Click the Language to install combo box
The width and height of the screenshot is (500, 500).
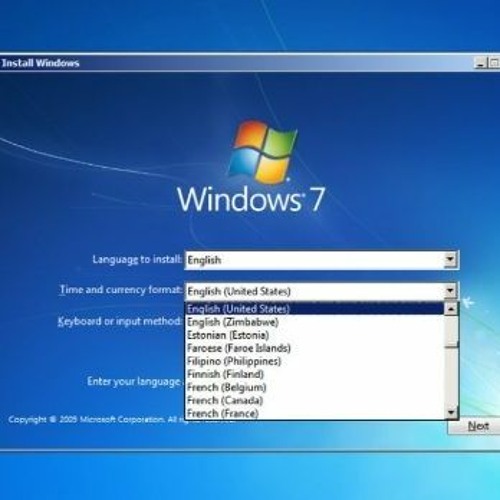pyautogui.click(x=322, y=260)
